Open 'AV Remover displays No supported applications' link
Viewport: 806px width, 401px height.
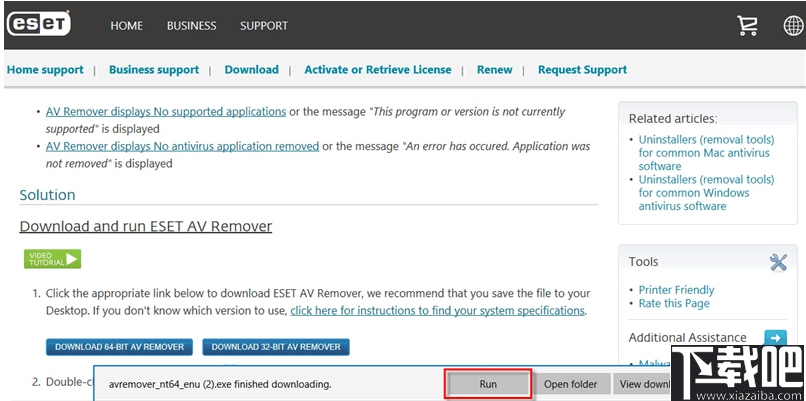point(166,112)
